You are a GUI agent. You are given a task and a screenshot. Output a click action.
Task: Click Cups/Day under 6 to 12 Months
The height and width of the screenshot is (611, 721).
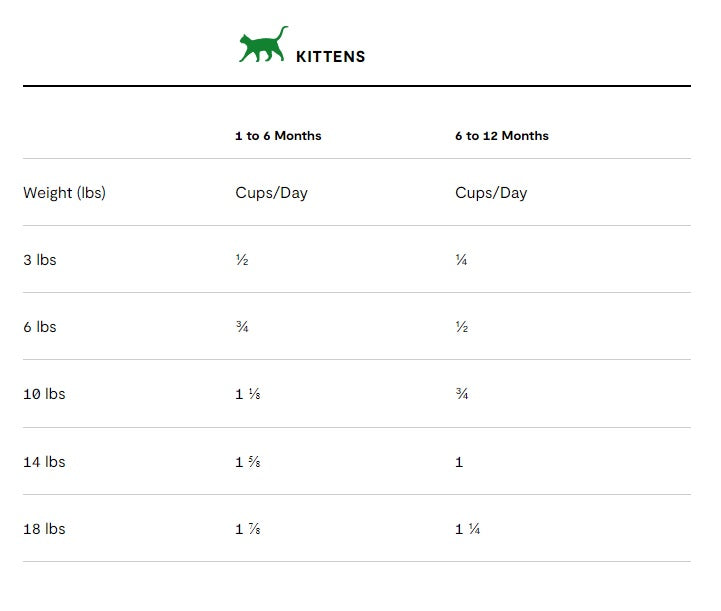(x=490, y=193)
